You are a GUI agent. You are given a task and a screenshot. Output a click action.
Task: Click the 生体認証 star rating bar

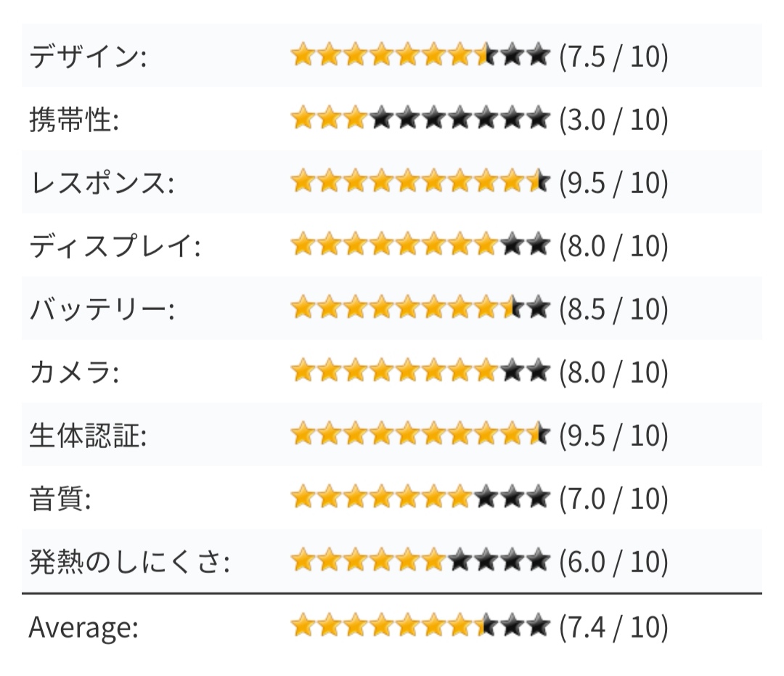[x=420, y=436]
